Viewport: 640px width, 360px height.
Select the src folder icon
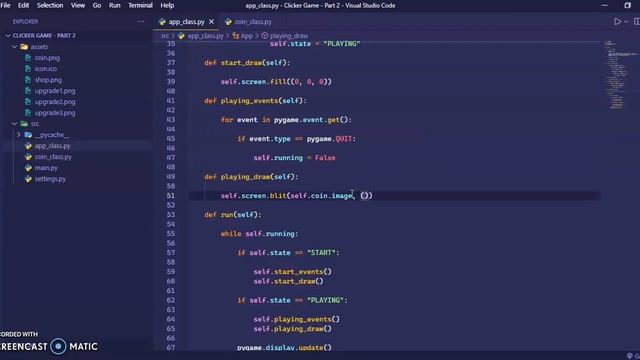[x=24, y=124]
